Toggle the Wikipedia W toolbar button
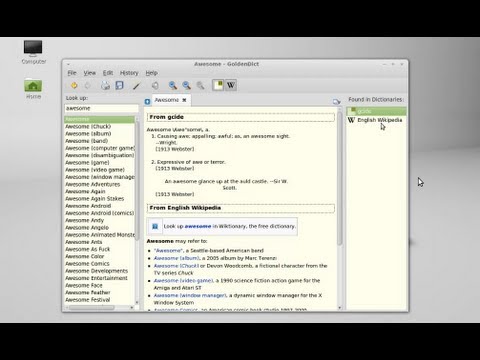Image resolution: width=480 pixels, height=360 pixels. tap(231, 85)
